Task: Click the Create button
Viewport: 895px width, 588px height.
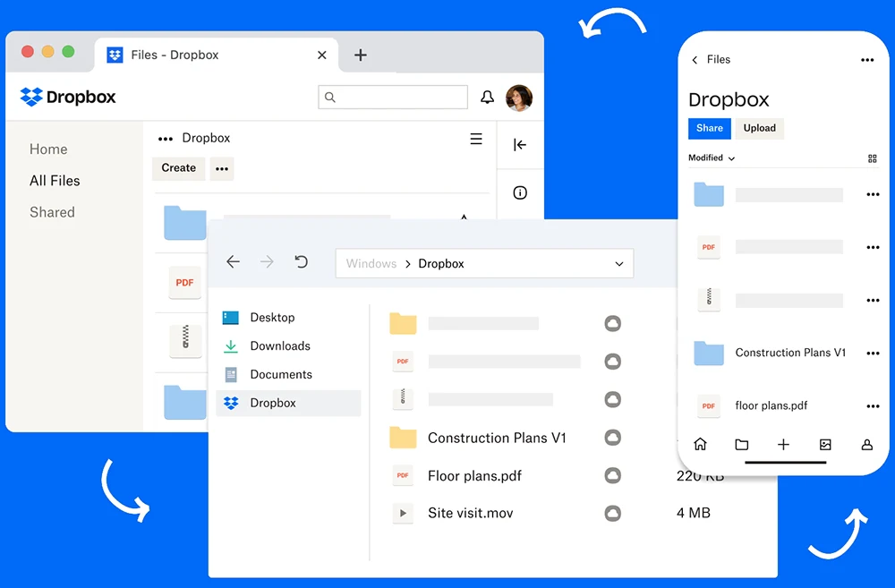Action: tap(179, 168)
